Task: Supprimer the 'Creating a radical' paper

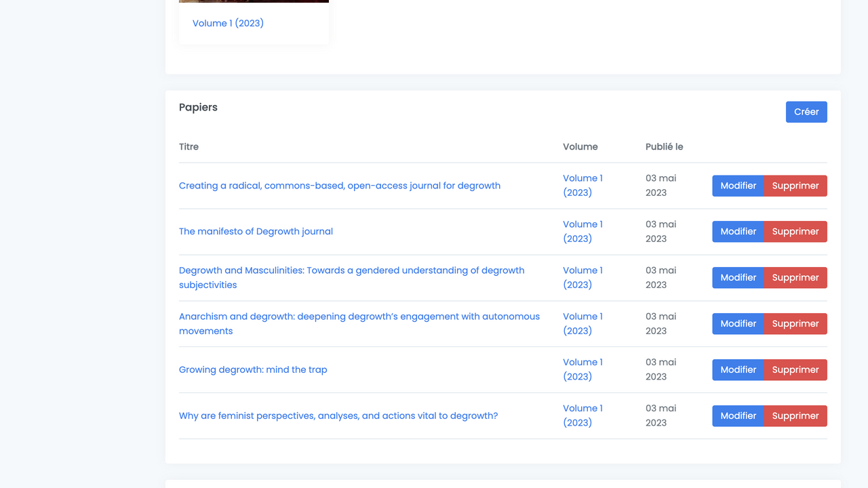Action: pyautogui.click(x=795, y=186)
